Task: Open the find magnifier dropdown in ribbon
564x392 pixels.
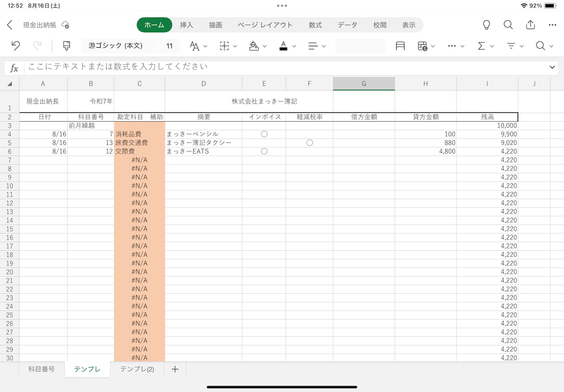Action: click(x=545, y=46)
